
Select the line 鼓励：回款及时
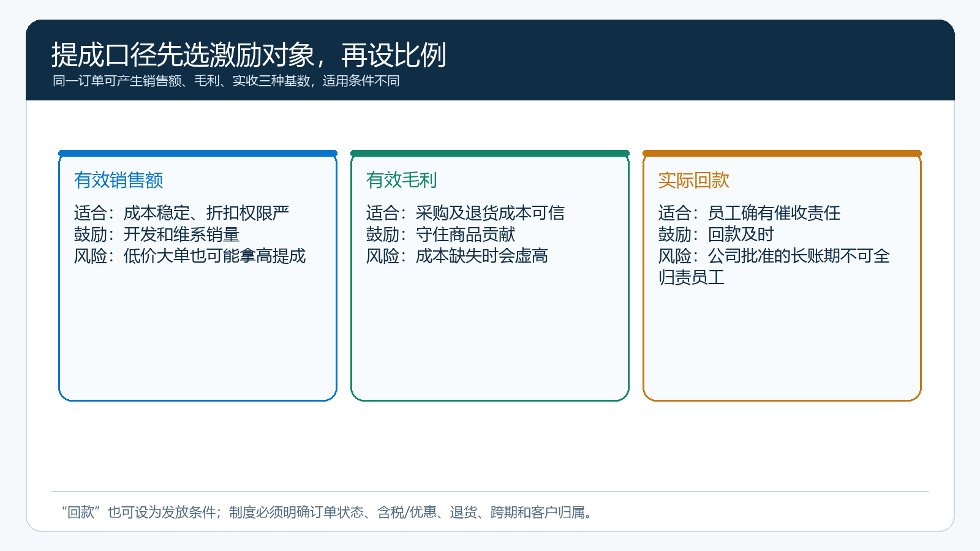(716, 234)
